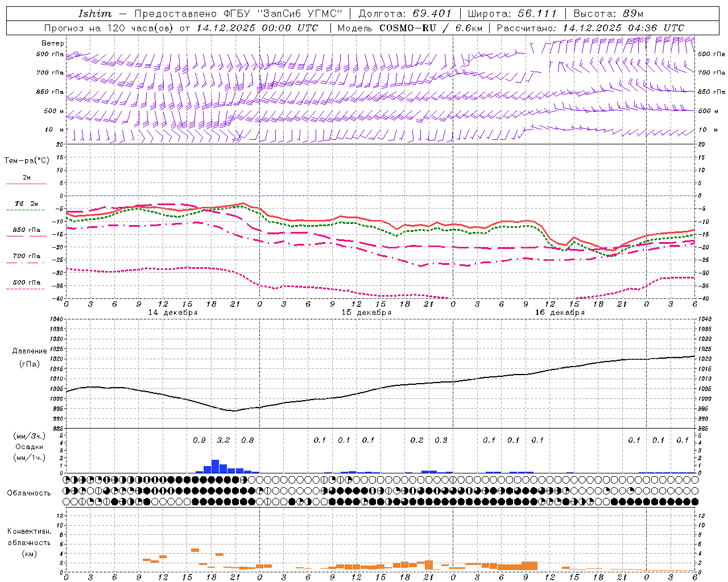This screenshot has height=582, width=728.
Task: Select the Конвективн. label text
Action: tap(29, 531)
